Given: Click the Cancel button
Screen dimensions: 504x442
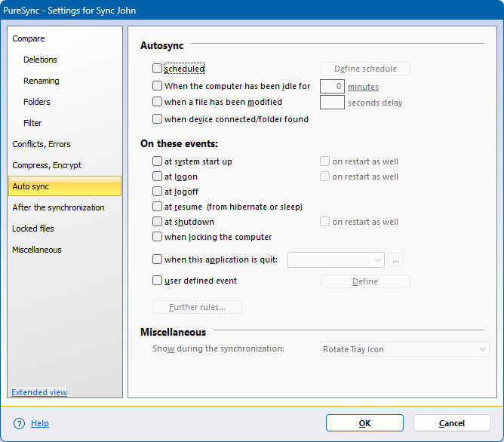Looking at the screenshot, I should 452,423.
